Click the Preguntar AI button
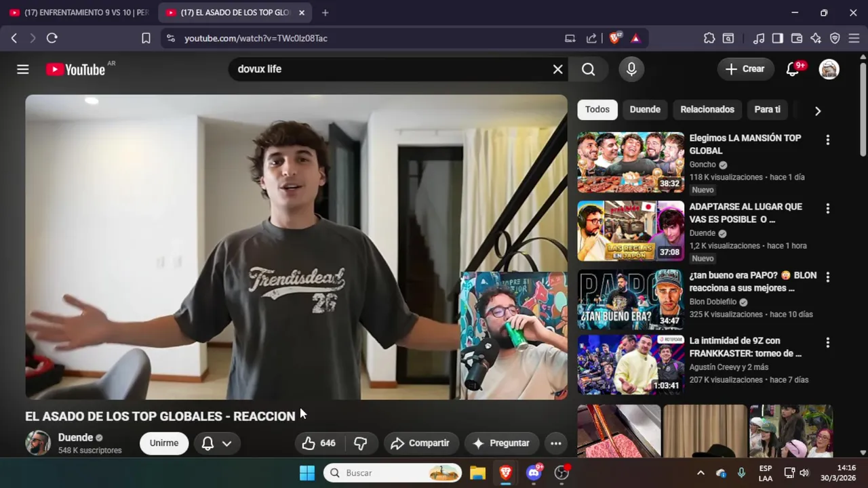Screen dimensions: 868x488 (501, 443)
